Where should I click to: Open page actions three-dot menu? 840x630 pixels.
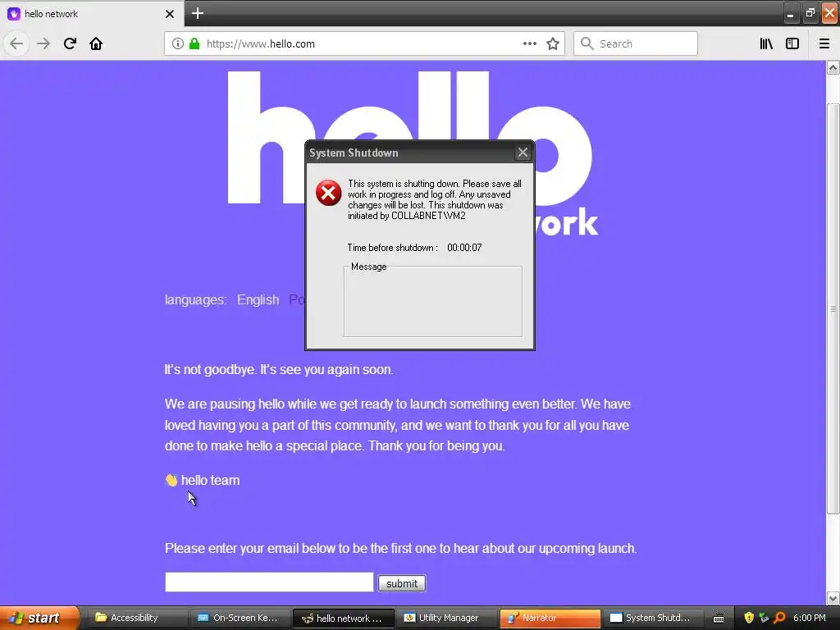point(530,43)
